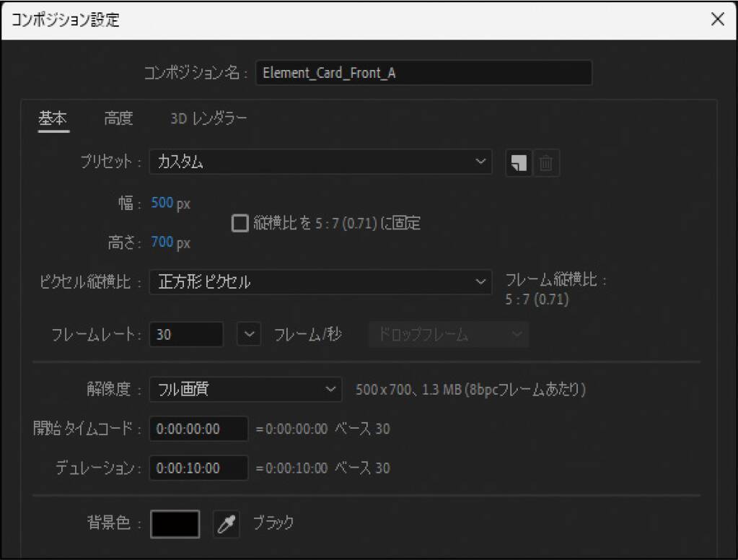Image resolution: width=738 pixels, height=560 pixels.
Task: Click the 幅 value 500
Action: click(162, 204)
